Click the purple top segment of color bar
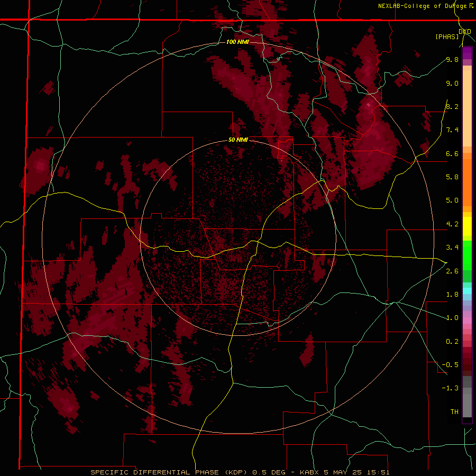Screen dimensions: 476x476 click(x=467, y=53)
